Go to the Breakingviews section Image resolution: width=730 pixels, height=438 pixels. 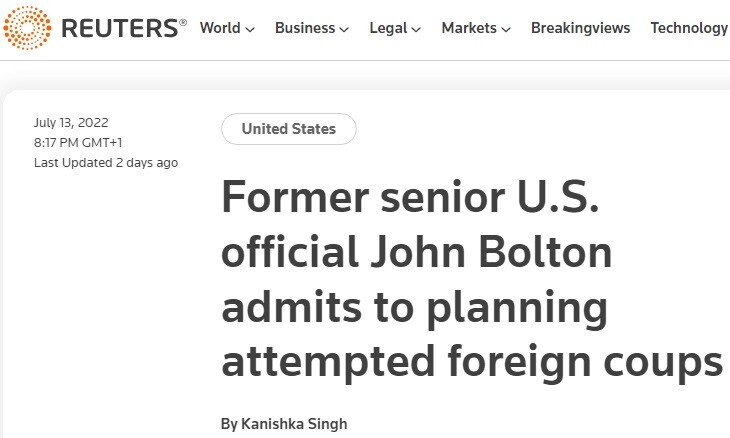tap(580, 28)
